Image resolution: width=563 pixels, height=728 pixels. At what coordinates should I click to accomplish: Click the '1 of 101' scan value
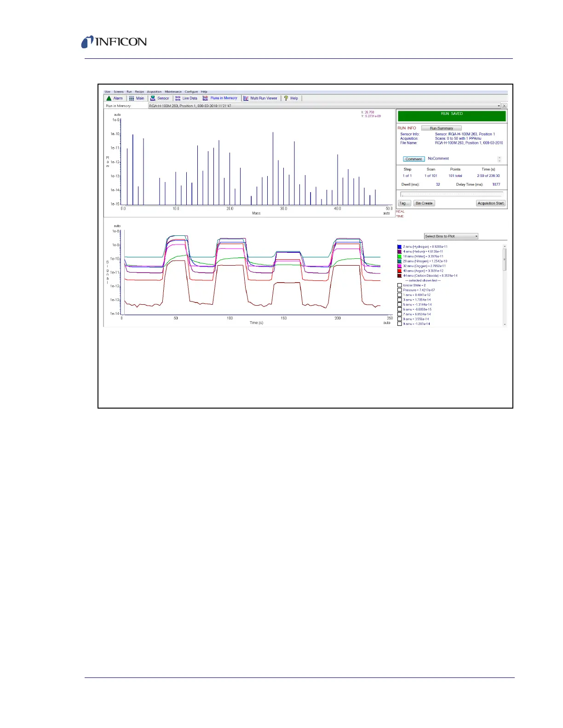tap(431, 176)
